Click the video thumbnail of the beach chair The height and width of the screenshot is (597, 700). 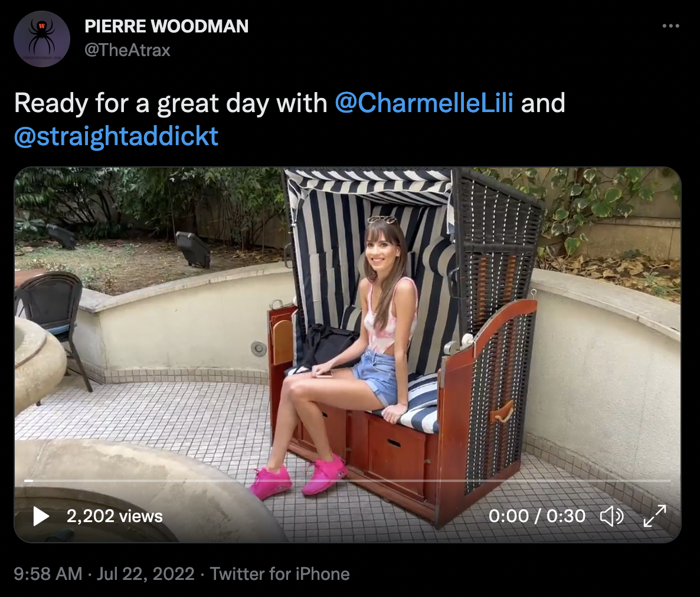[348, 355]
